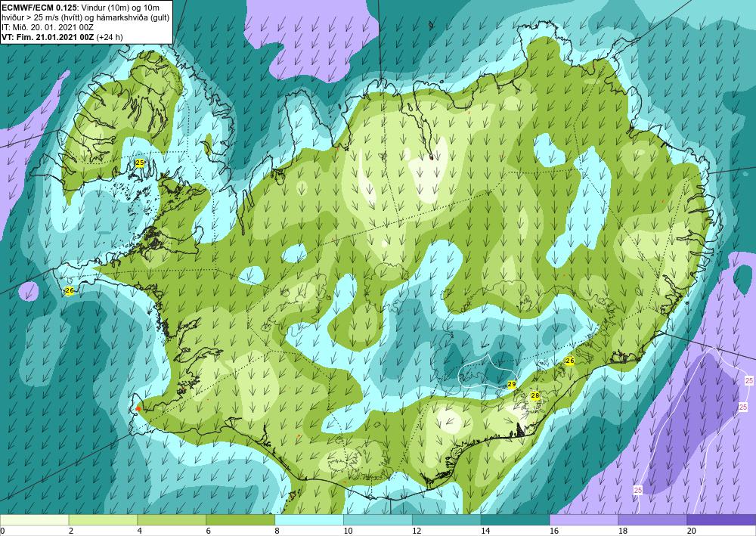Select the 16–18 m/s light purple legend swatch
The height and width of the screenshot is (536, 756).
tap(584, 519)
